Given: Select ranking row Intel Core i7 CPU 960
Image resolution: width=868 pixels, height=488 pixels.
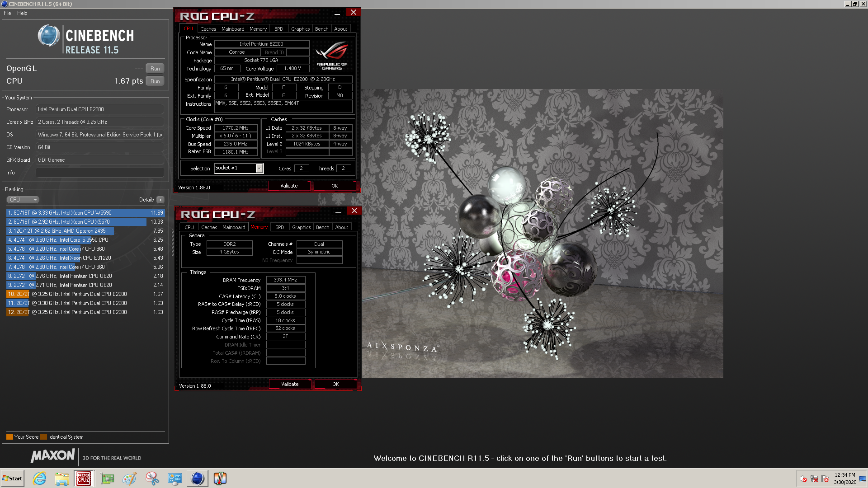Looking at the screenshot, I should click(85, 249).
